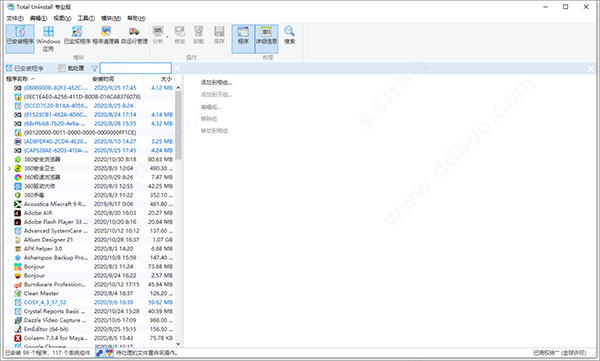This screenshot has width=600, height=361.
Task: Open the Search magnifier in the toolbar
Action: tap(289, 35)
